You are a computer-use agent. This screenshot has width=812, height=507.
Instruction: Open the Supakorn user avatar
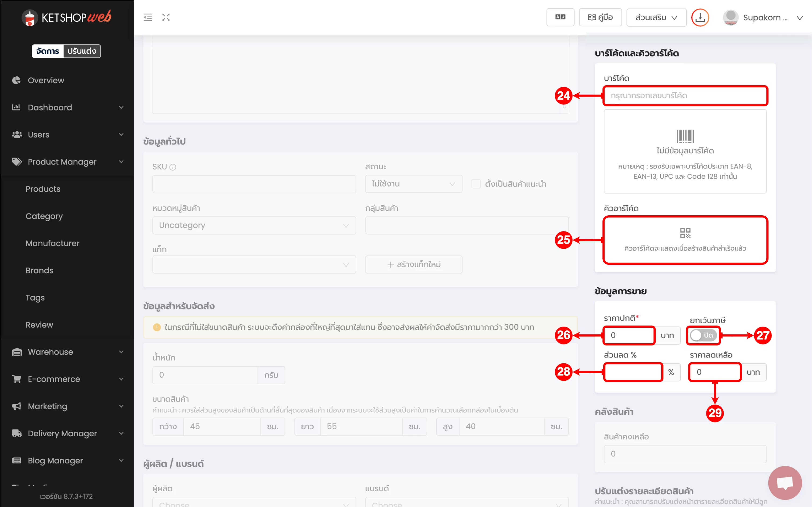point(731,17)
